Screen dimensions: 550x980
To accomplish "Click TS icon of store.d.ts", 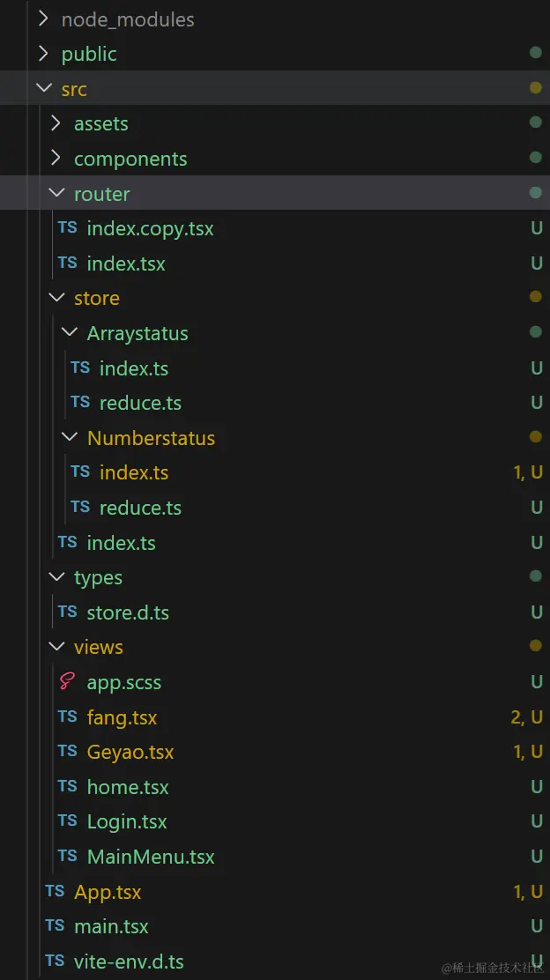I will 68,612.
